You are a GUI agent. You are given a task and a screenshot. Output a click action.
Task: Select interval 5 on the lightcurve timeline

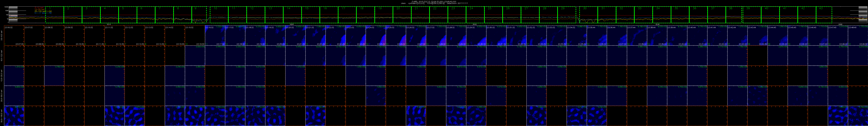tap(127, 15)
